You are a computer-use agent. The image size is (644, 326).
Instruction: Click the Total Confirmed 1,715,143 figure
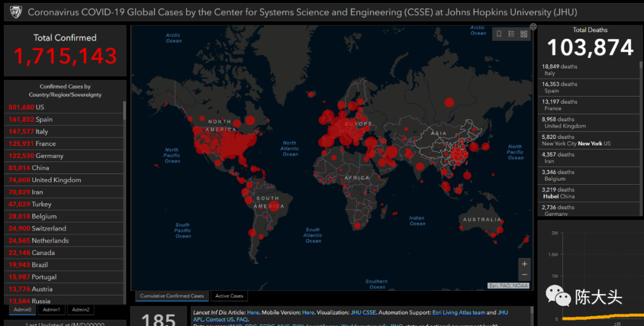(66, 56)
